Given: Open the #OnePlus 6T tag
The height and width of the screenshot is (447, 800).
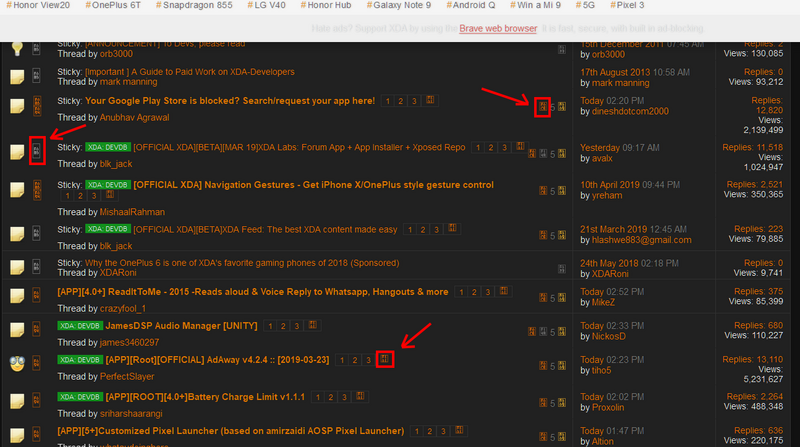Looking at the screenshot, I should click(x=113, y=5).
